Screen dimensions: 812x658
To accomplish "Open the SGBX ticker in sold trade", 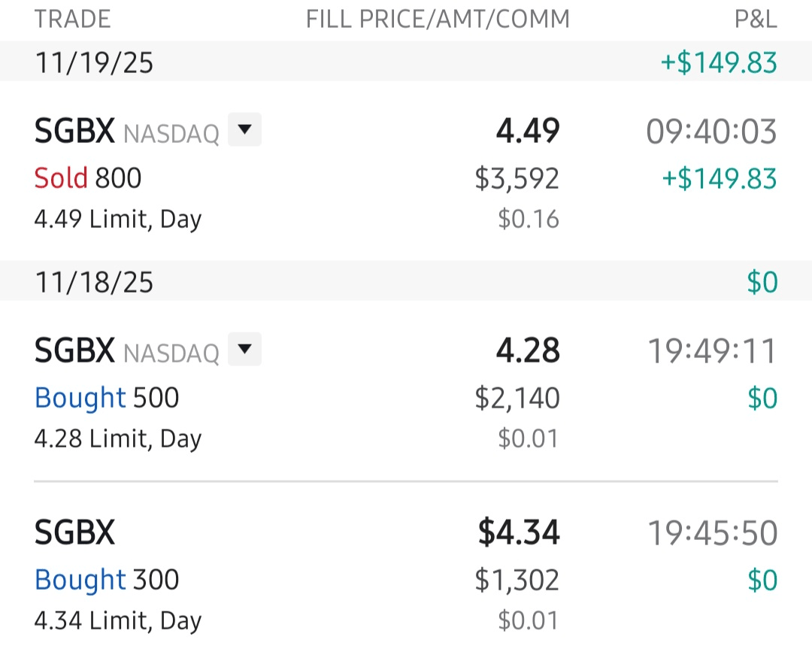I will (x=74, y=132).
